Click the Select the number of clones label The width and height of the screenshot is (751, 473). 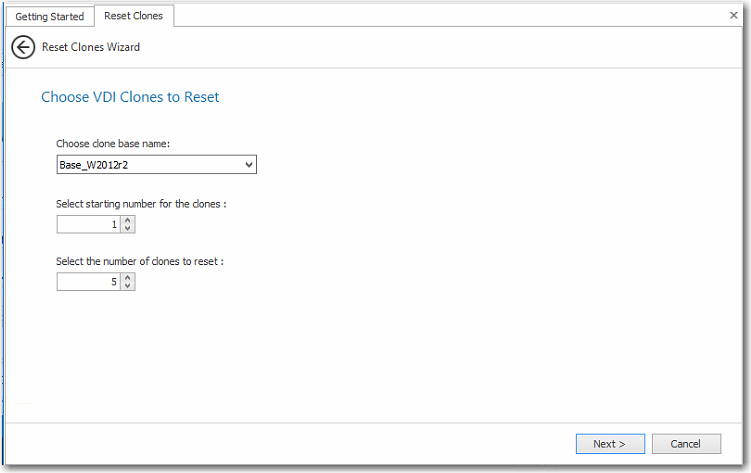[x=140, y=261]
